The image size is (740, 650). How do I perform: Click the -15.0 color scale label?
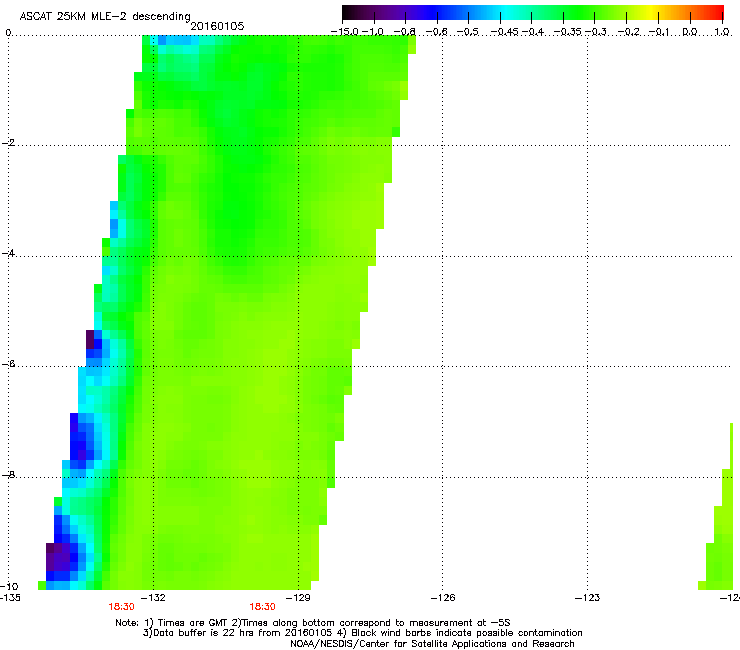pos(345,32)
